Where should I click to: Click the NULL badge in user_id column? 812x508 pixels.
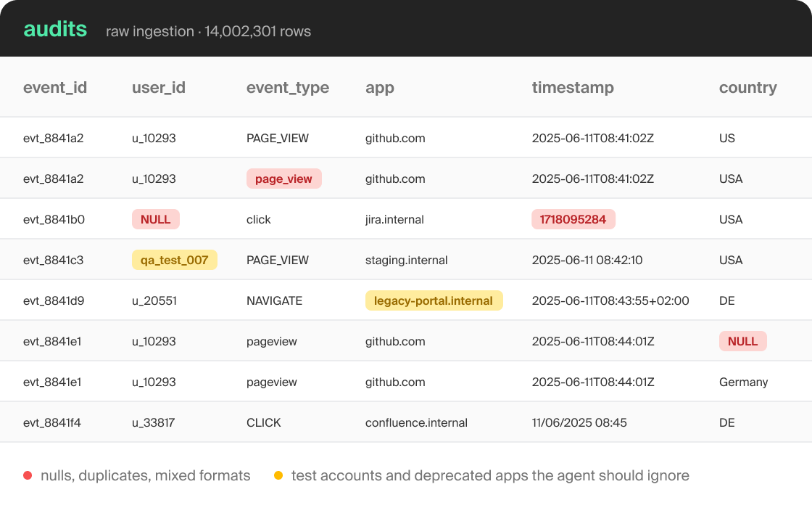click(x=156, y=219)
